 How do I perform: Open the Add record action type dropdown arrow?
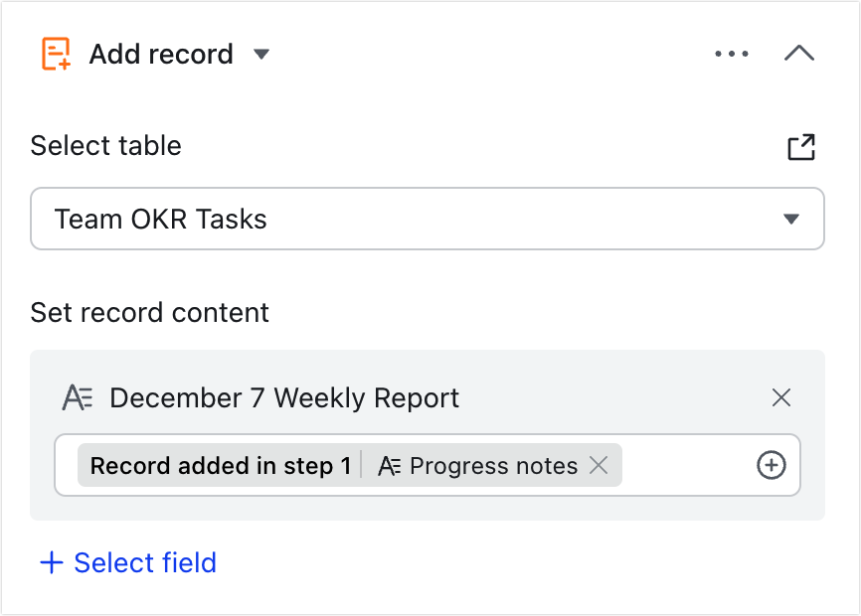click(261, 54)
